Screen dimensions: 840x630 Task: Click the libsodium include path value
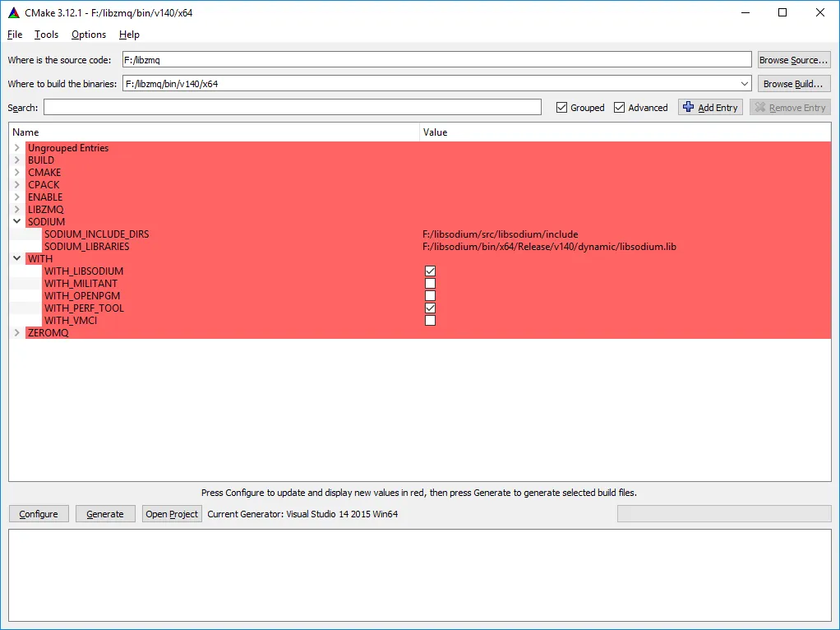(x=501, y=234)
